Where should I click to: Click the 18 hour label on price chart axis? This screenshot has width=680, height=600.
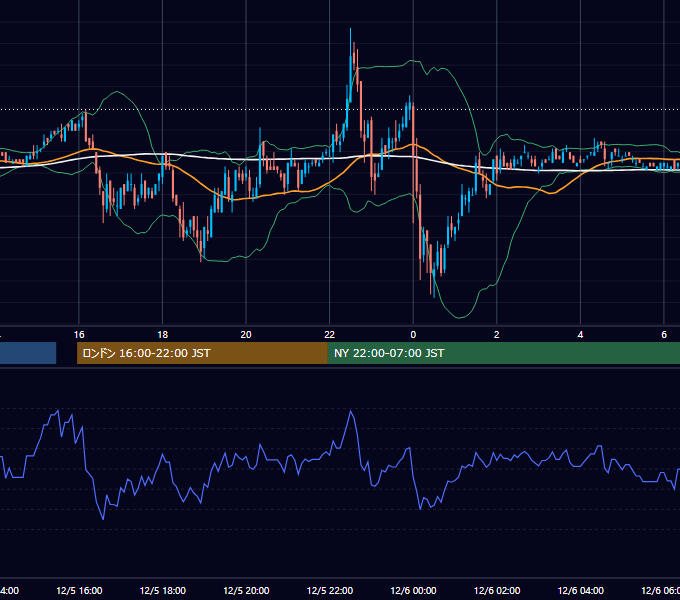(163, 335)
